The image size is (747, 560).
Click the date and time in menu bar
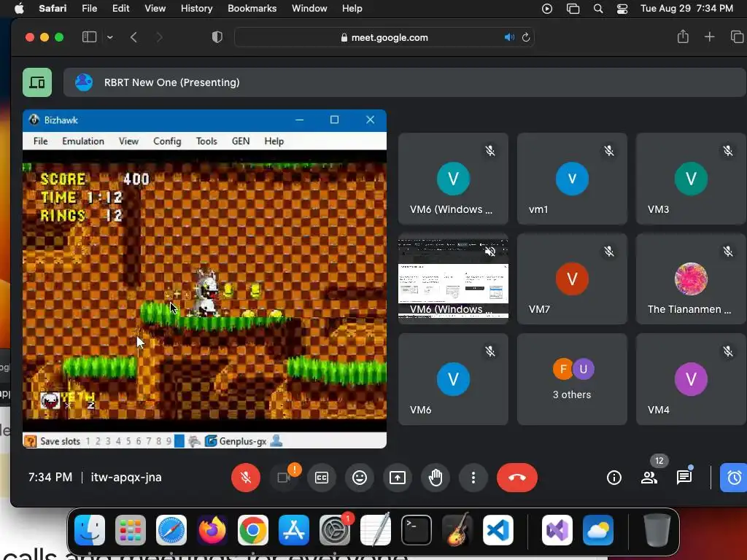click(686, 8)
